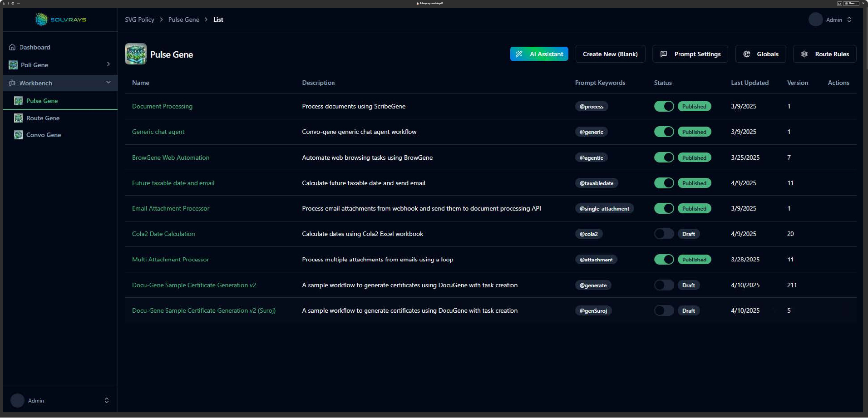Click the @cola2 keyword tag
This screenshot has height=418, width=868.
pos(589,234)
